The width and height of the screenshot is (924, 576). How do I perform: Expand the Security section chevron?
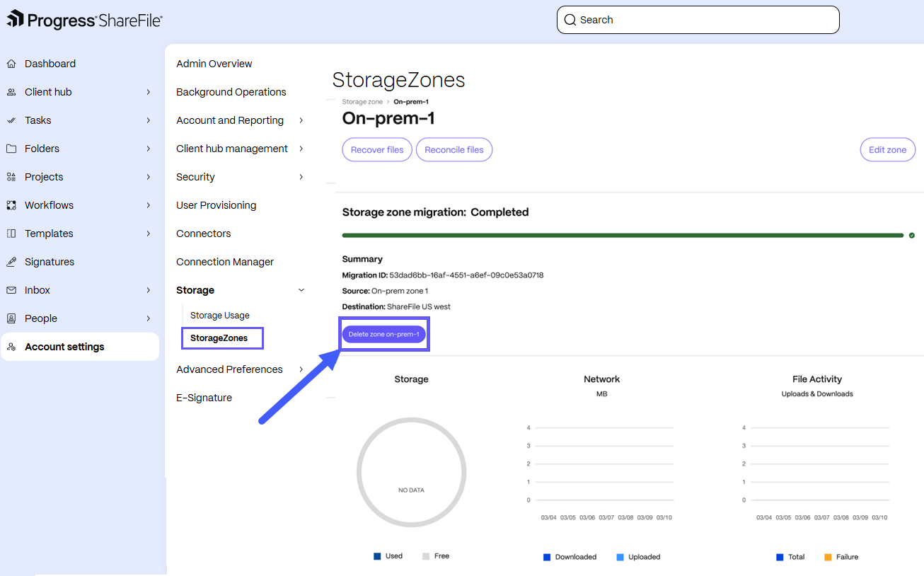pos(301,177)
